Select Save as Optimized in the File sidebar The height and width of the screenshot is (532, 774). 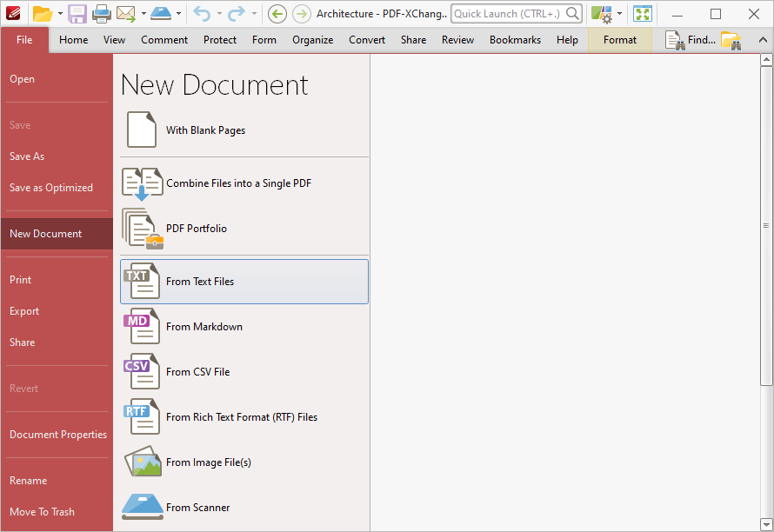pos(51,188)
